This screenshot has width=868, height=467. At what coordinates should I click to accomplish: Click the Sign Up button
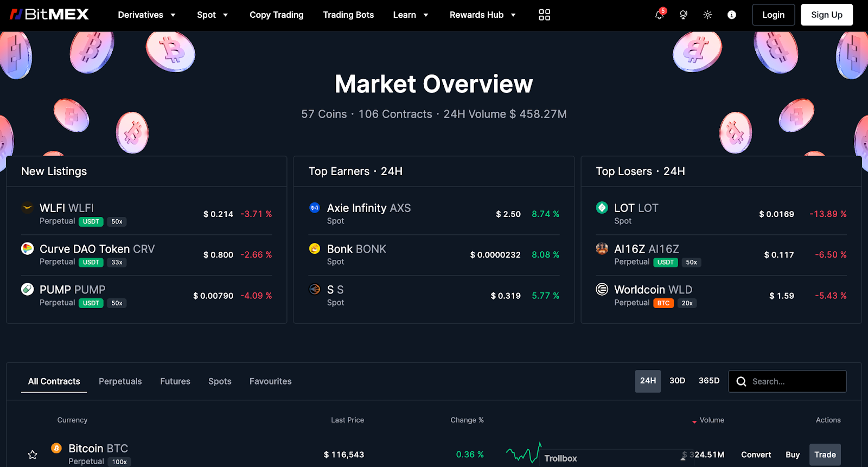coord(827,15)
